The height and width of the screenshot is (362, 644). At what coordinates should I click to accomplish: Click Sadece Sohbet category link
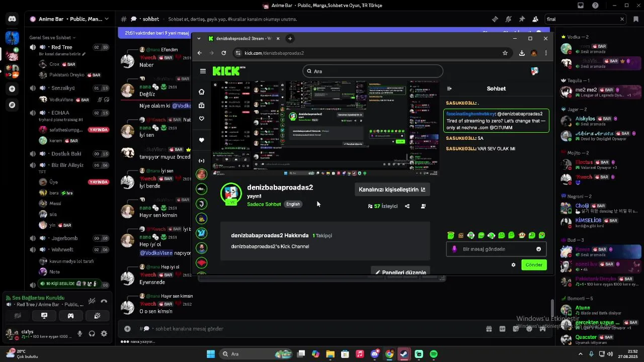pos(264,204)
